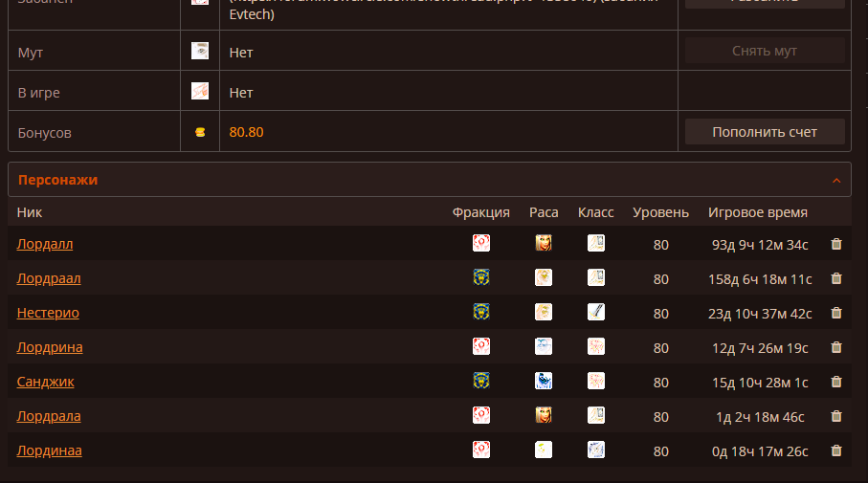Click Alliance faction icon for Нестерио
Image resolution: width=868 pixels, height=483 pixels.
481,312
